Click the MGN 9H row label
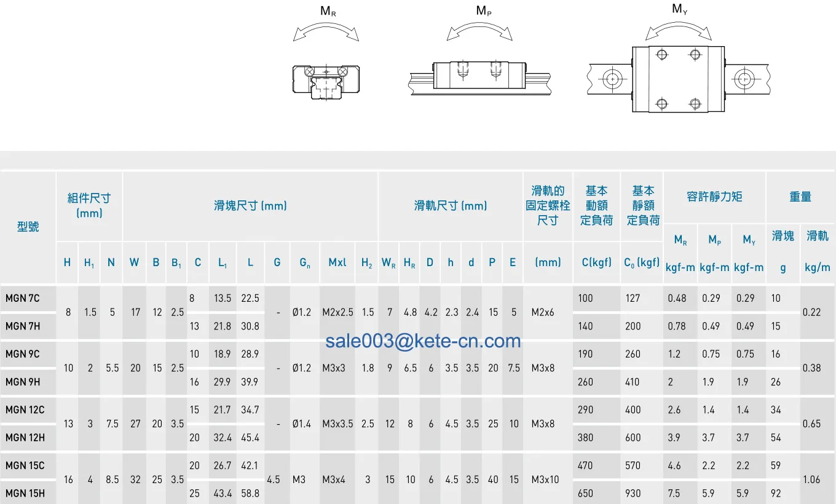The height and width of the screenshot is (504, 836). 23,382
